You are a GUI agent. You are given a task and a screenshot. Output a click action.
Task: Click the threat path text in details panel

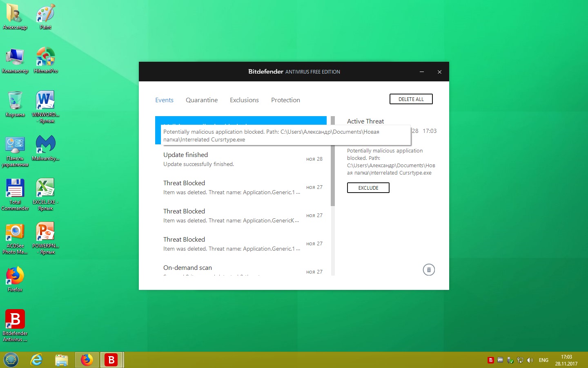click(x=391, y=162)
